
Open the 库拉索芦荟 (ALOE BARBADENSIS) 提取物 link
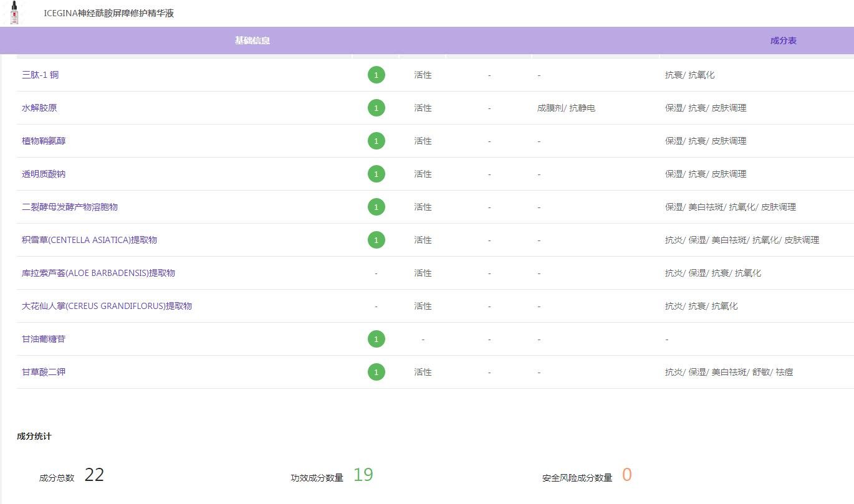tap(98, 273)
